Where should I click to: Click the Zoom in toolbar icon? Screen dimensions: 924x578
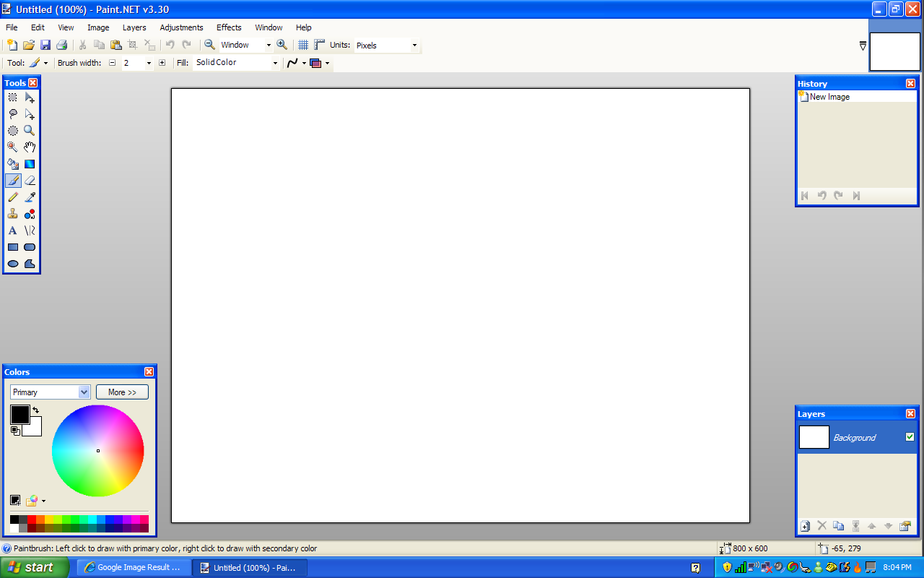tap(282, 45)
